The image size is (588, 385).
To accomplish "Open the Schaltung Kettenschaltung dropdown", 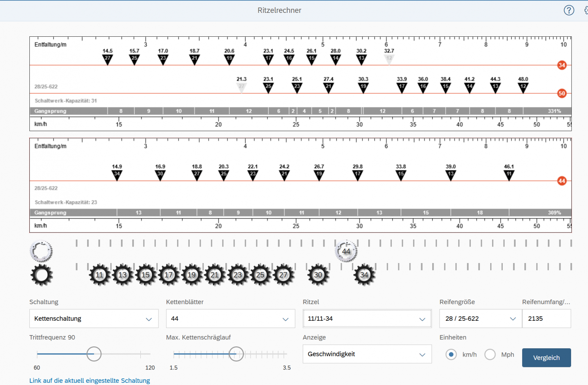I will [x=94, y=319].
